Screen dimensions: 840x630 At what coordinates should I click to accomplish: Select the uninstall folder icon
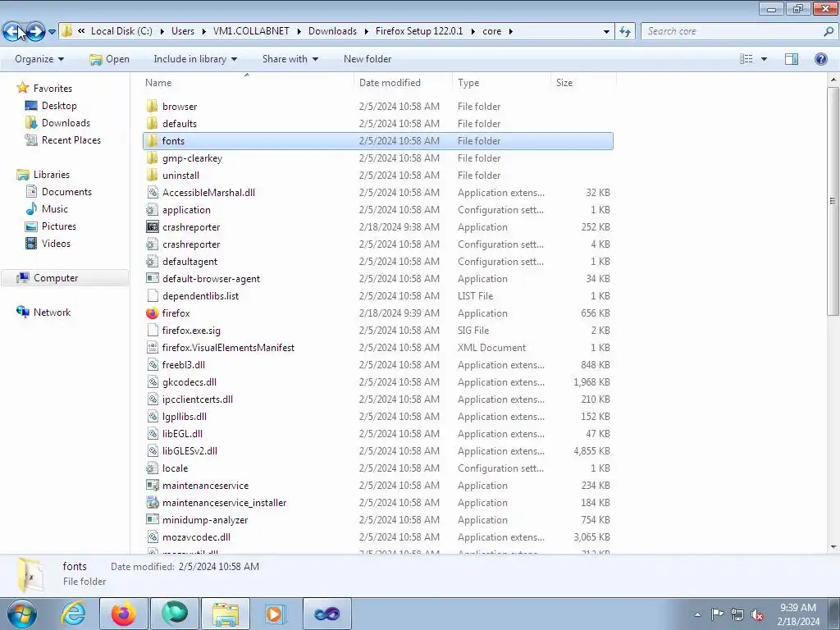click(x=152, y=176)
